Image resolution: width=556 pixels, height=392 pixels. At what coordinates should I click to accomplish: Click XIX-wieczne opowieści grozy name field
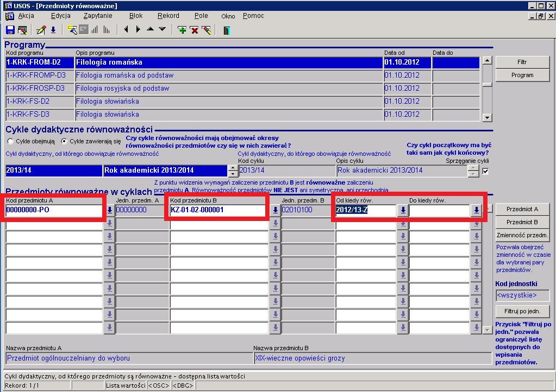(x=373, y=358)
